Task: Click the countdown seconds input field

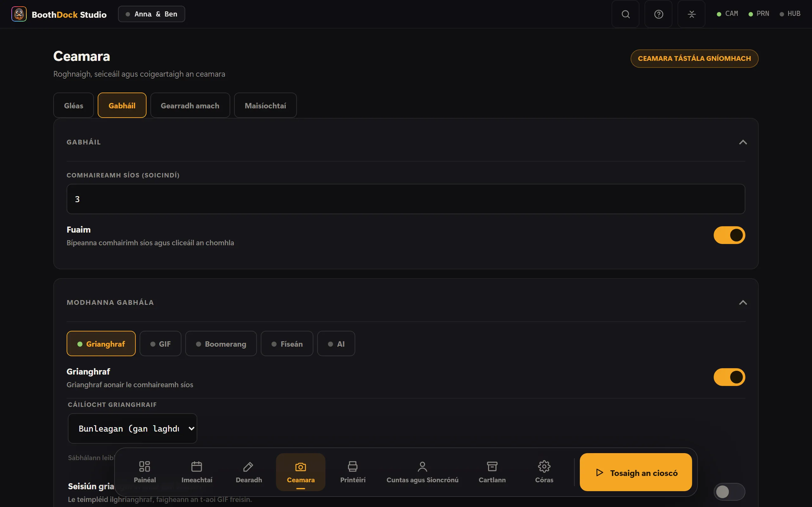Action: [x=406, y=199]
